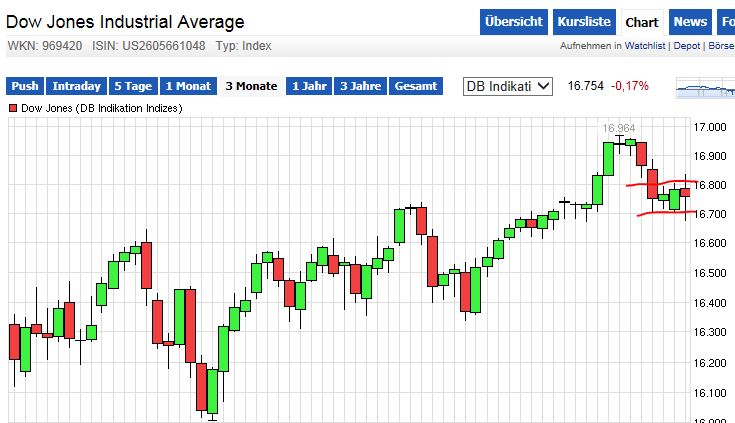This screenshot has height=423, width=735.
Task: Switch chart to Intraday range
Action: (x=76, y=86)
